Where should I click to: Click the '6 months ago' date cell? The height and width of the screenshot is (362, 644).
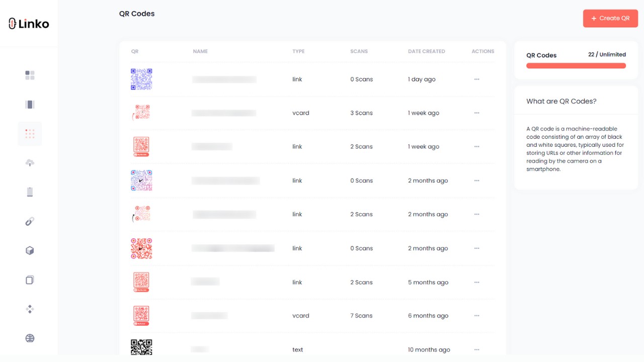[428, 316]
